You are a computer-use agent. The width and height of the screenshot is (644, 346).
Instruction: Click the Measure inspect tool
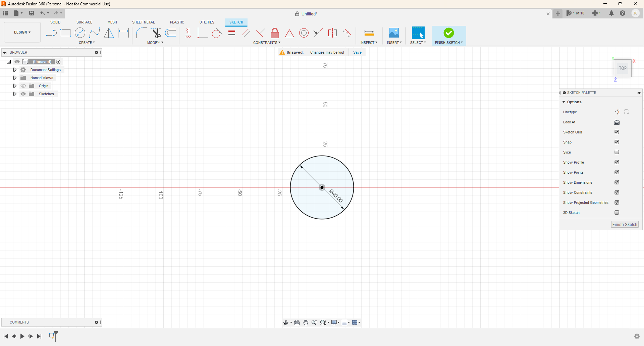tap(369, 33)
